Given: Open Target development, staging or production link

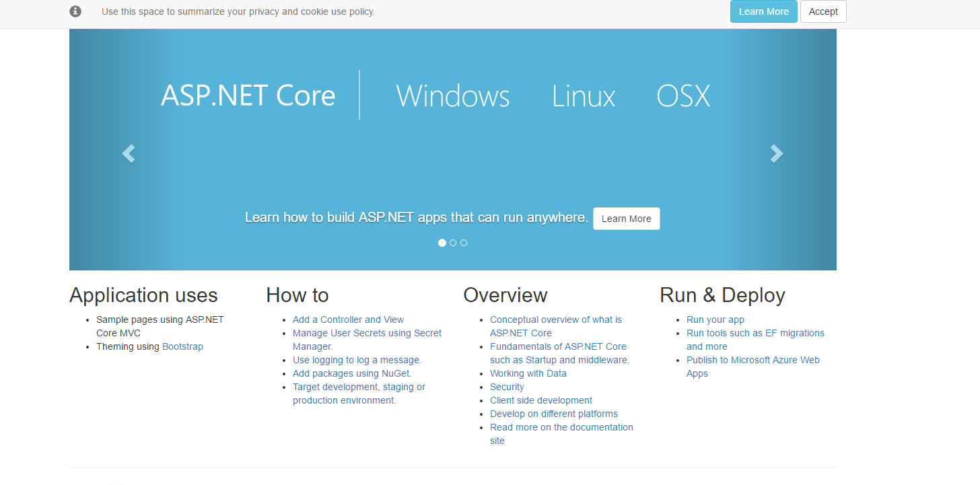Looking at the screenshot, I should [x=359, y=394].
